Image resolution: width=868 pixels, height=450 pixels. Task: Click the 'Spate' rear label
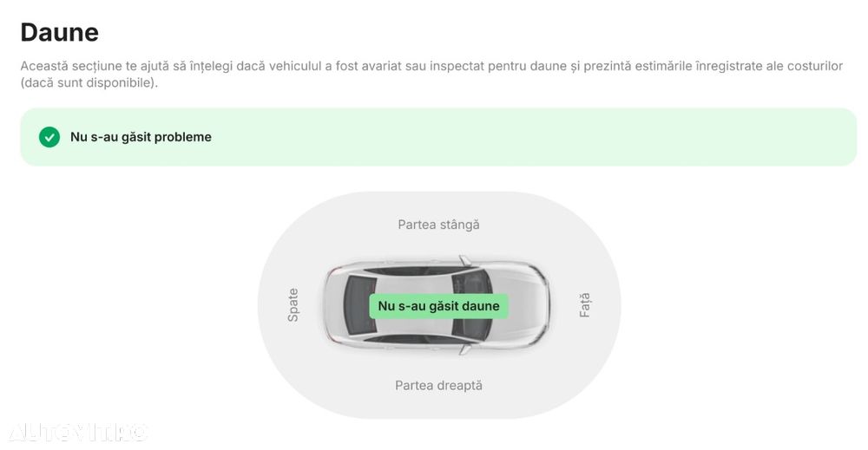click(x=293, y=305)
